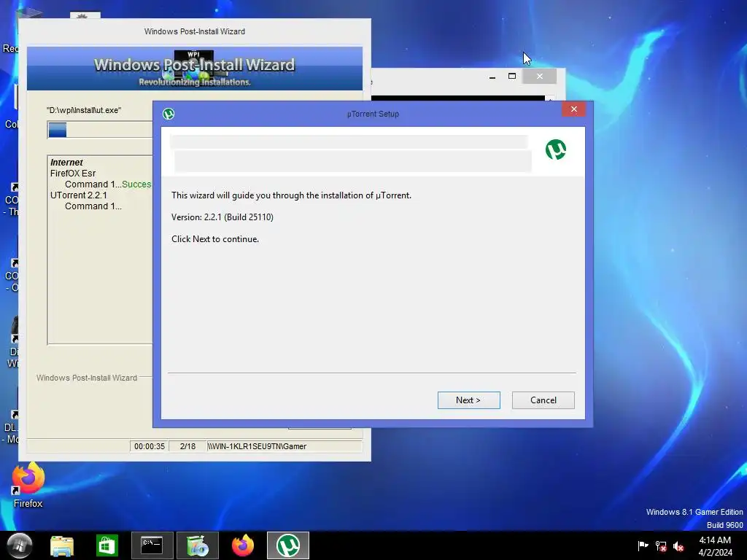The width and height of the screenshot is (747, 560).
Task: Click the muted volume tray icon
Action: (x=678, y=545)
